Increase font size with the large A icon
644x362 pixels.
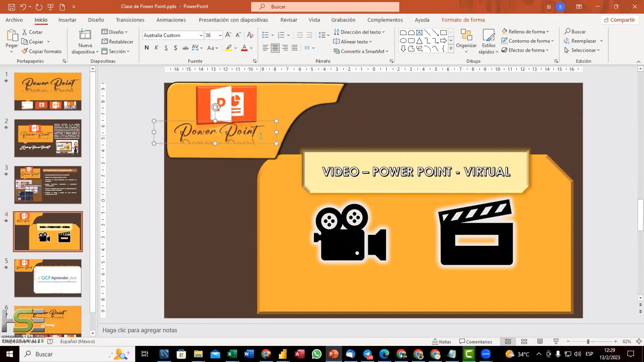[x=228, y=35]
